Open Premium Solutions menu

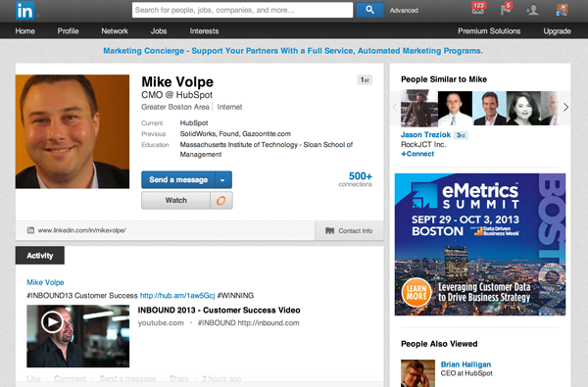[489, 31]
